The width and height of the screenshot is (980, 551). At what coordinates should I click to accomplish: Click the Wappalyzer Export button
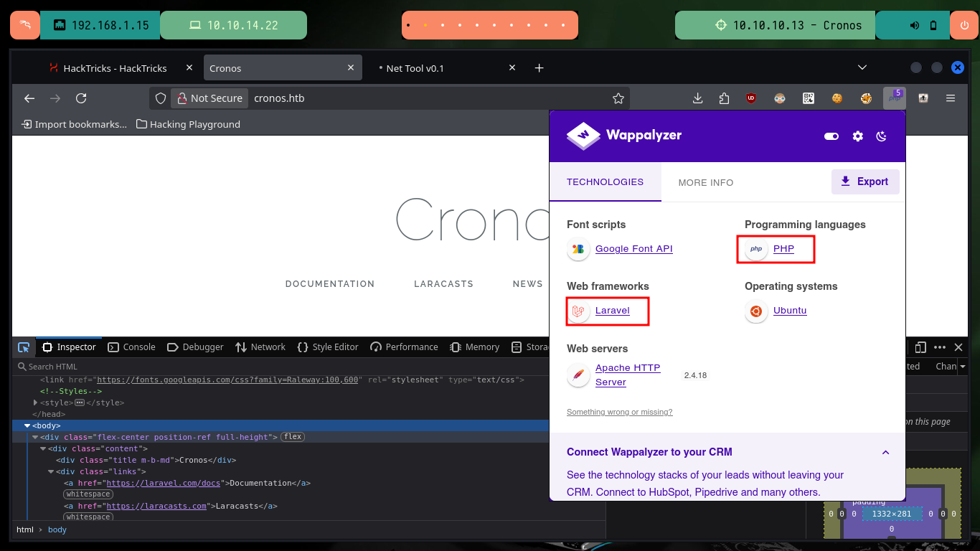(x=864, y=182)
